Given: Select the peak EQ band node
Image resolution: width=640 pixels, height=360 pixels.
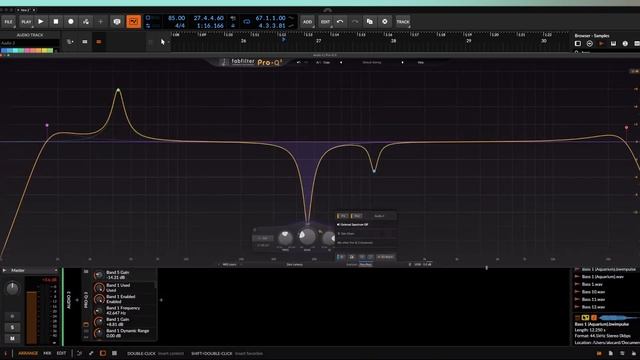Looking at the screenshot, I should pyautogui.click(x=118, y=90).
